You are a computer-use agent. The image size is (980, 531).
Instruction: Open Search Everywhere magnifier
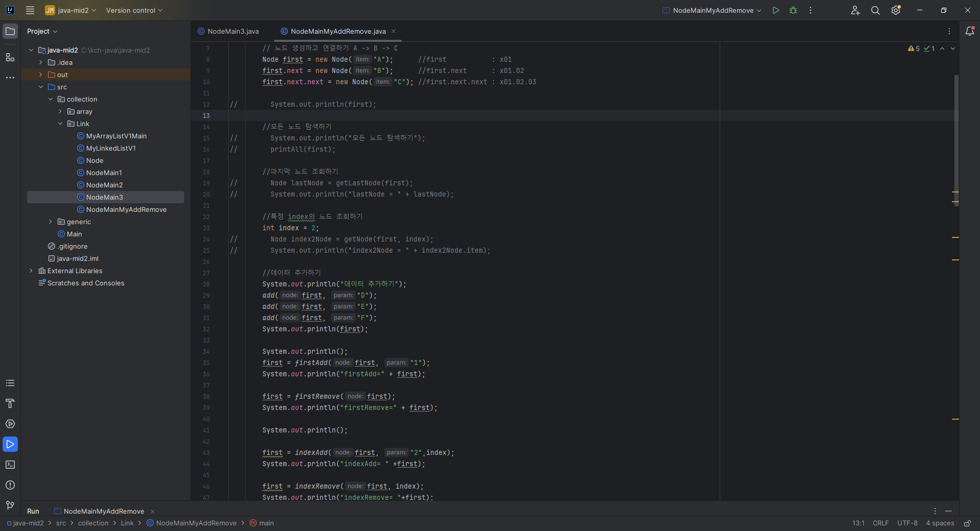click(x=875, y=10)
